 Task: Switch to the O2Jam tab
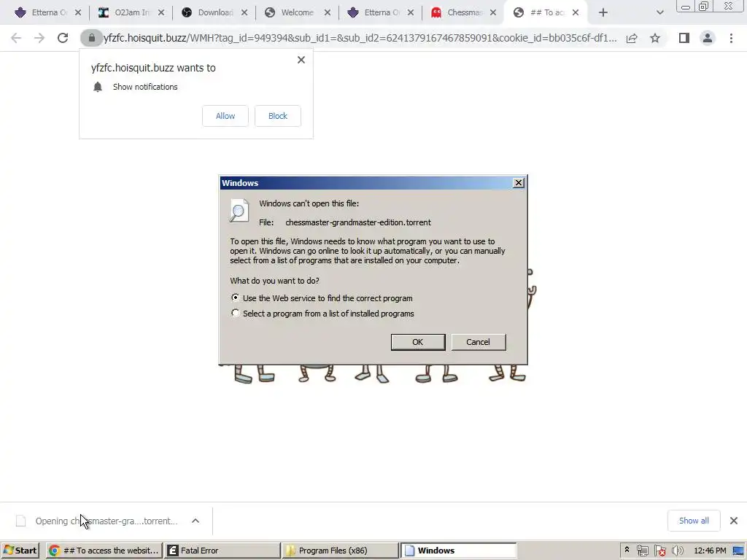point(125,13)
